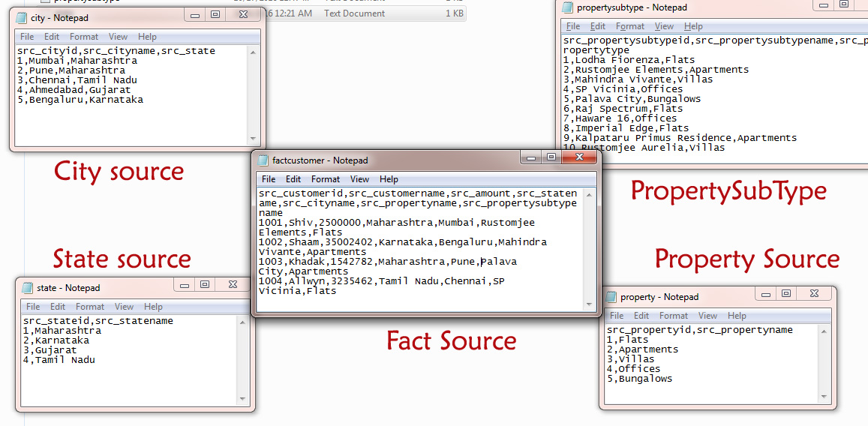Click the line '4,Tamil Nadu' in state Notepad
The width and height of the screenshot is (868, 426).
(59, 360)
